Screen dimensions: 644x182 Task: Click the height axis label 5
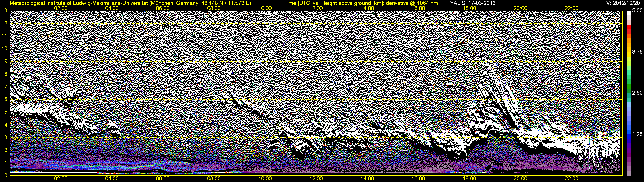click(x=6, y=112)
